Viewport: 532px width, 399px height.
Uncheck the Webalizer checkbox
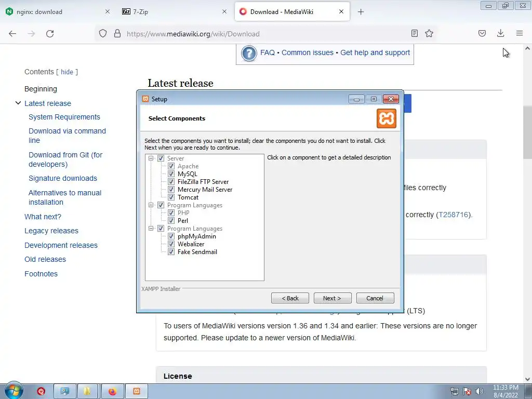pyautogui.click(x=171, y=244)
